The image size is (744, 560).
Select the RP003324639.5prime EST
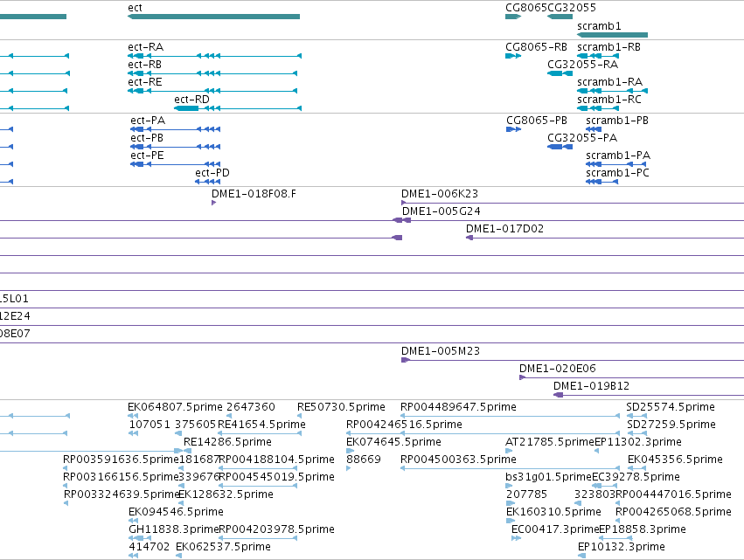point(66,503)
